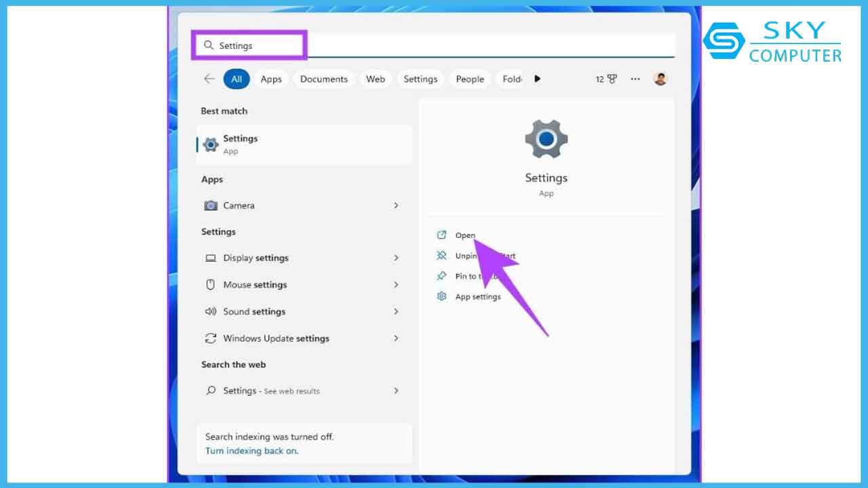
Task: Go back with the left arrow button
Action: point(209,79)
